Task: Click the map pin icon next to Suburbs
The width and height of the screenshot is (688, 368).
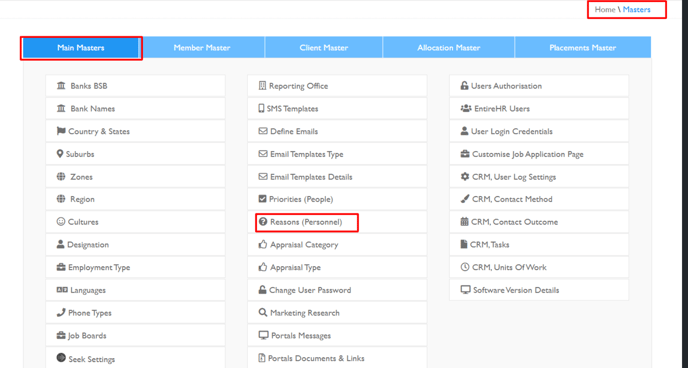Action: pos(60,154)
